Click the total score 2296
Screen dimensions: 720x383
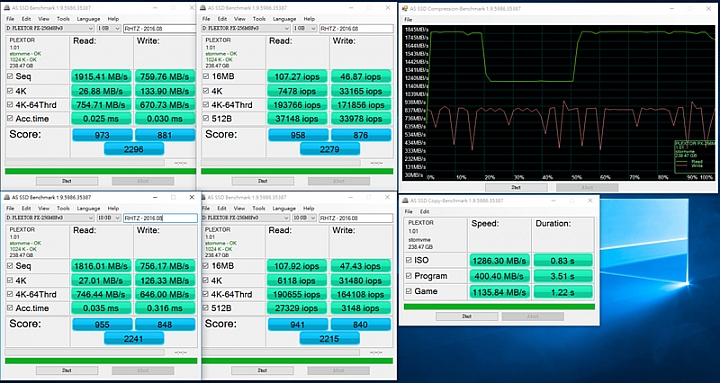pyautogui.click(x=134, y=149)
